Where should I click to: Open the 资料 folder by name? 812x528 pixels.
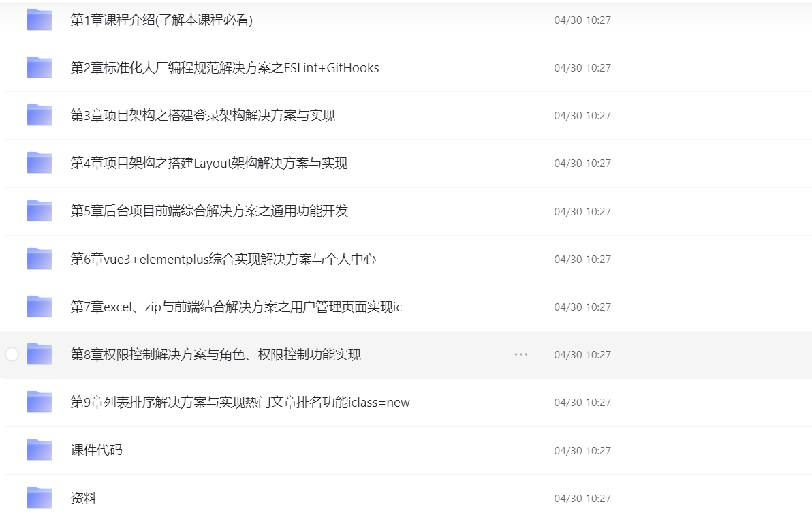point(84,498)
